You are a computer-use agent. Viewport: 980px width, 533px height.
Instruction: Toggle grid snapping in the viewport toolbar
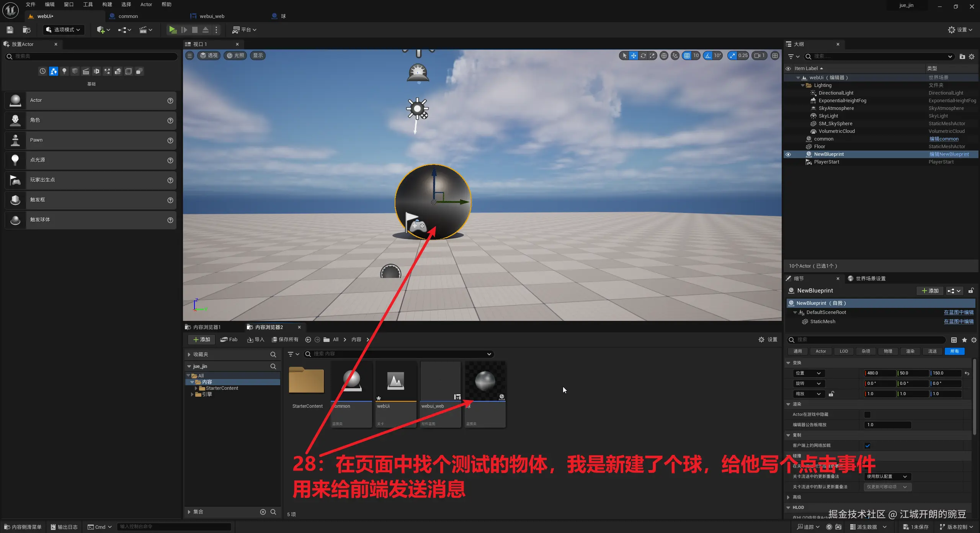coord(687,56)
